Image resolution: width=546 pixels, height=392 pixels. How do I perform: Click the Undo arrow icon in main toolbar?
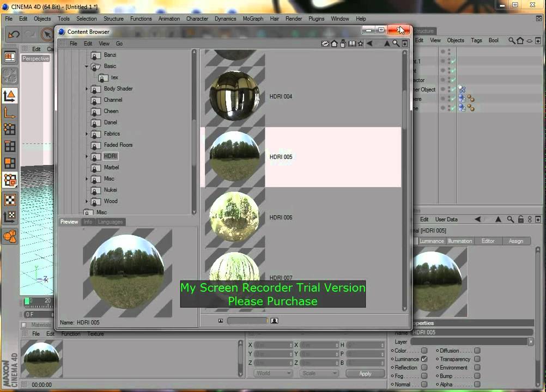point(14,34)
